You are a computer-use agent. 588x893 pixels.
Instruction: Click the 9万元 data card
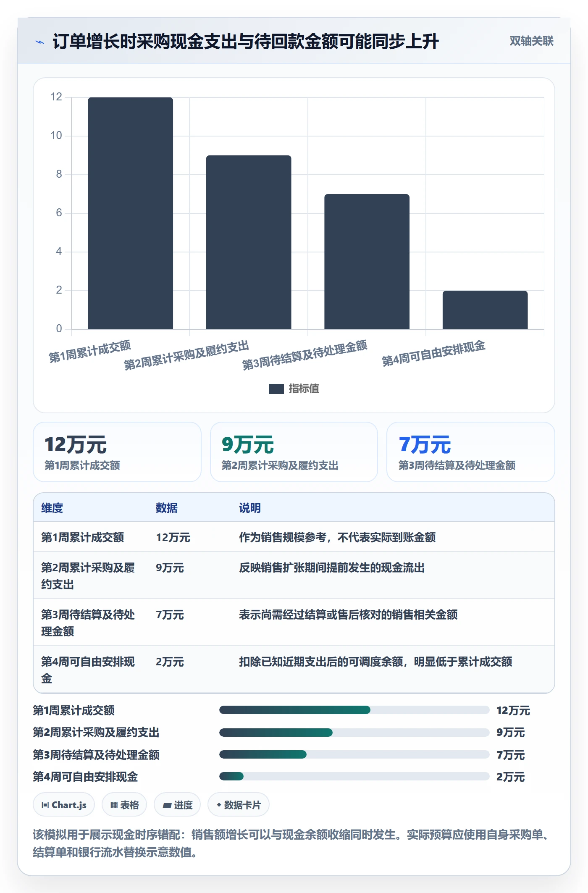[294, 452]
